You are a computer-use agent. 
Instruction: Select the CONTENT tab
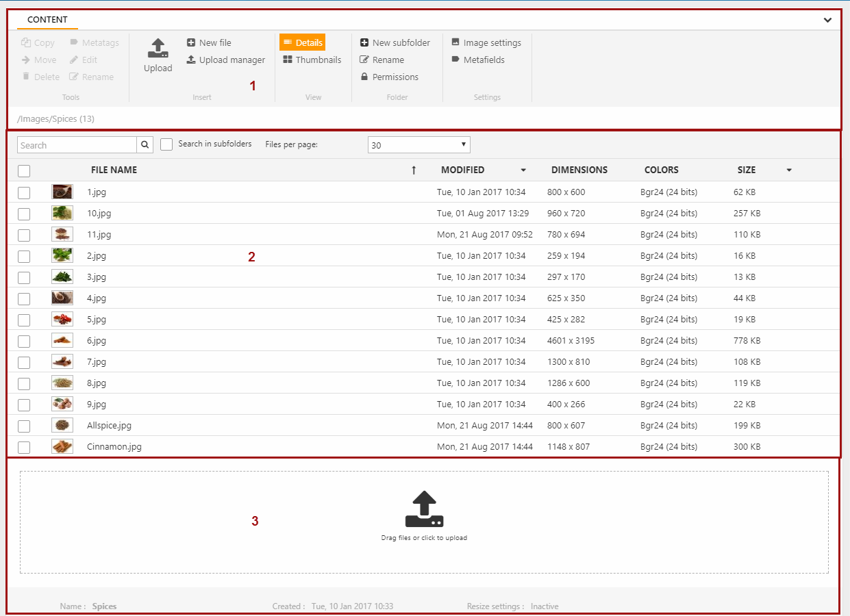click(47, 20)
